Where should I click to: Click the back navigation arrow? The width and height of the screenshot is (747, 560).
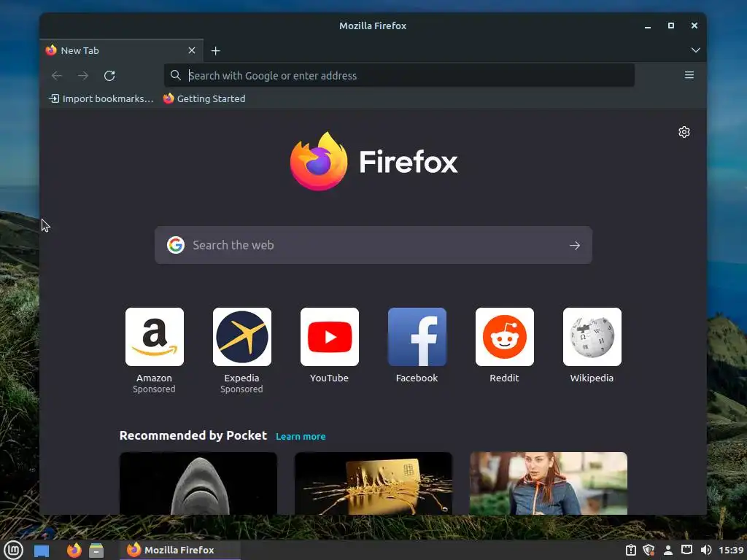(x=57, y=76)
